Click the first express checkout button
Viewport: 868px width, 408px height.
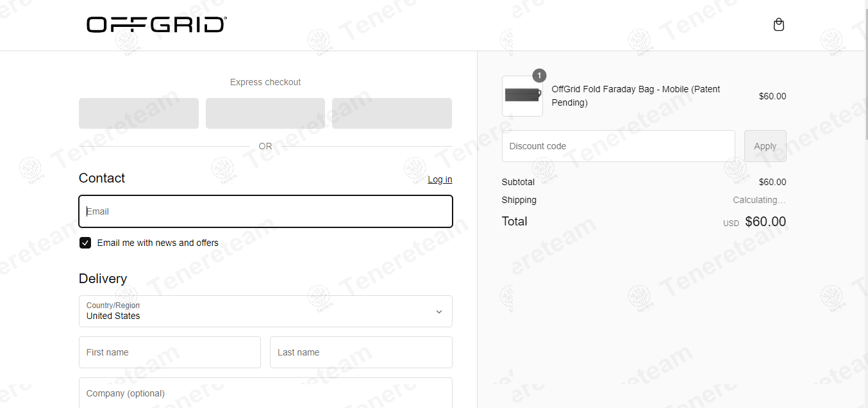[x=138, y=113]
